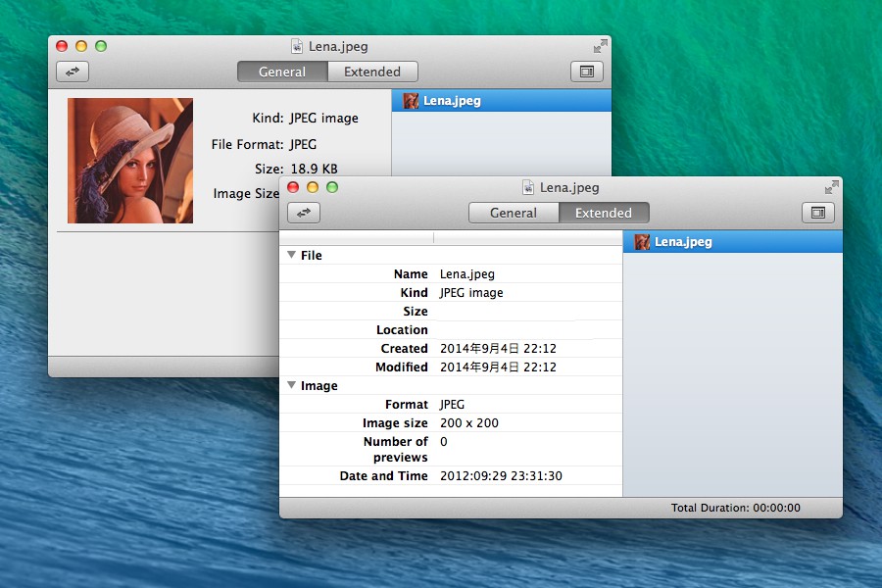Click the Location row label
Image resolution: width=882 pixels, height=588 pixels.
tap(402, 329)
